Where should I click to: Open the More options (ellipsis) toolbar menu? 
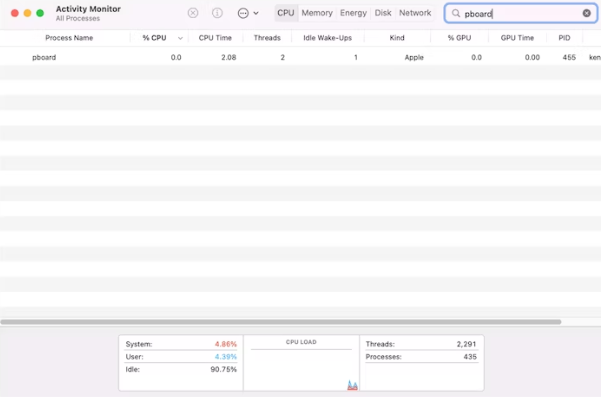(x=248, y=13)
